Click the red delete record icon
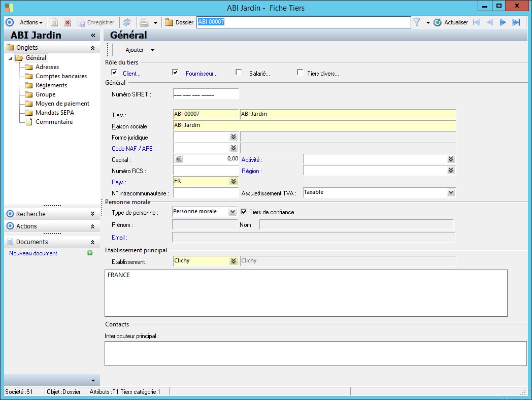The width and height of the screenshot is (532, 400). [67, 22]
